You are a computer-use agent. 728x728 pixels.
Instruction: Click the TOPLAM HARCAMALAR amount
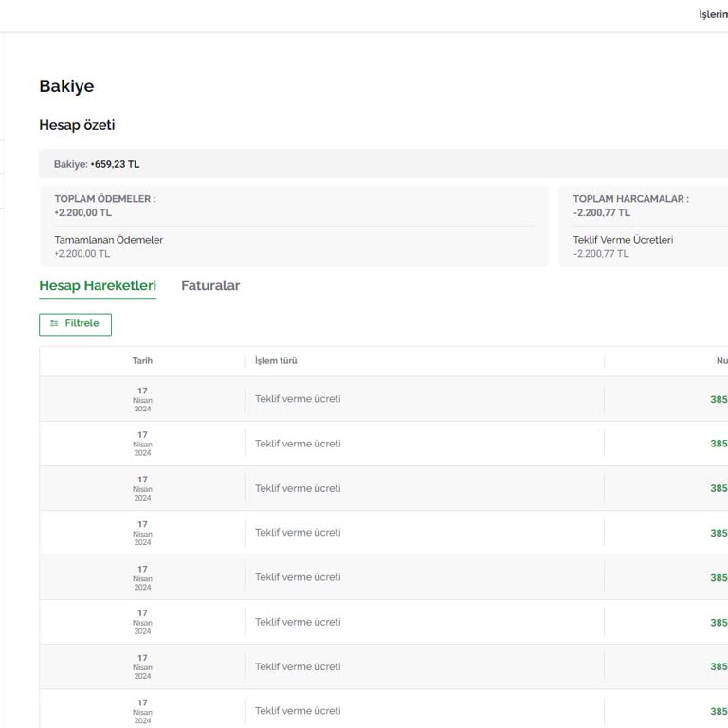point(601,212)
